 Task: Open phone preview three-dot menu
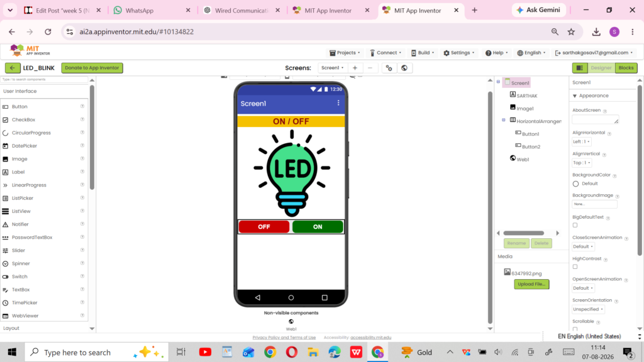(338, 103)
